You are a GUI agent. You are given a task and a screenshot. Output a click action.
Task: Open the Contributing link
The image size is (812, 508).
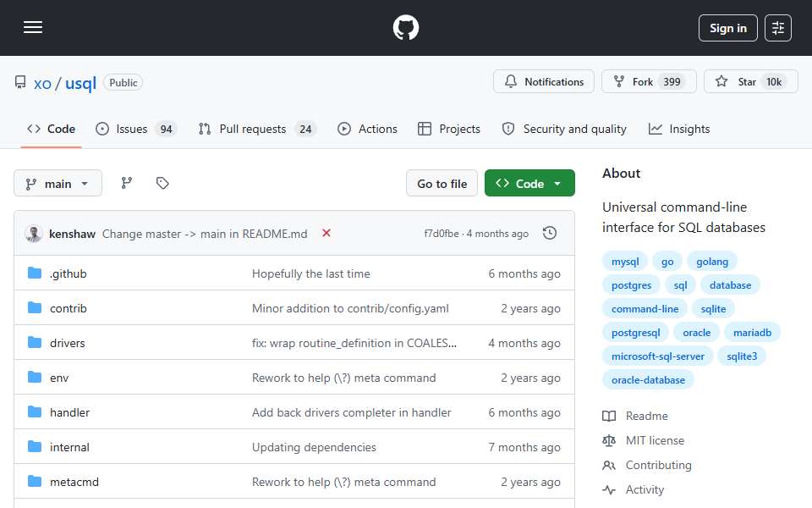[x=647, y=465]
